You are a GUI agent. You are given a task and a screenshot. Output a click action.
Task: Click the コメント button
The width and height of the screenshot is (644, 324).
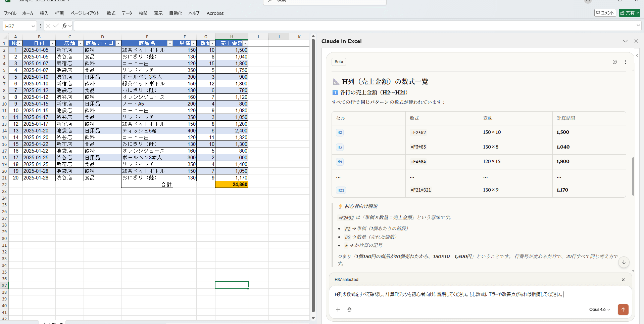pyautogui.click(x=605, y=13)
